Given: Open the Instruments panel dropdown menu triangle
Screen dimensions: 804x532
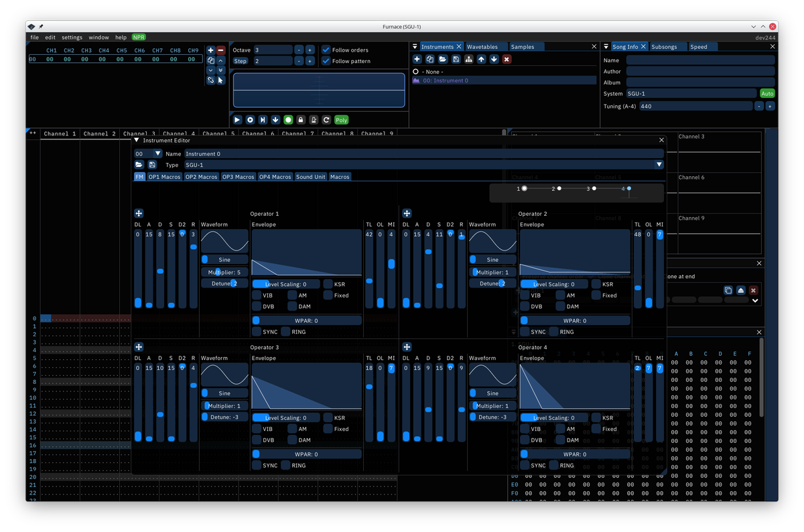Looking at the screenshot, I should [x=415, y=47].
